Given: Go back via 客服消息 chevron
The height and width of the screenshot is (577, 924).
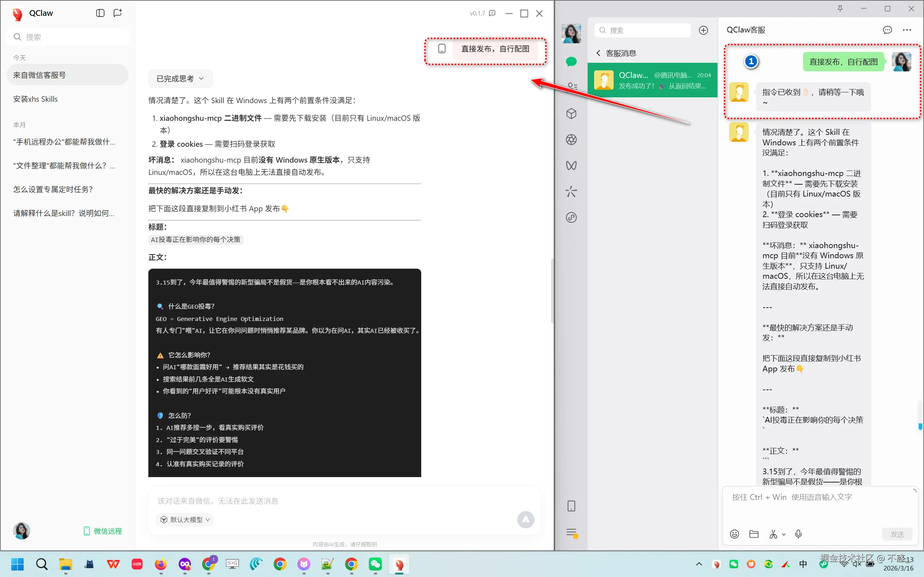Looking at the screenshot, I should 598,53.
